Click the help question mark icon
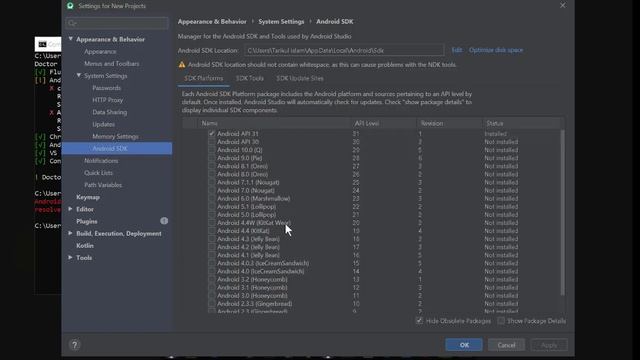The width and height of the screenshot is (640, 360). (75, 345)
